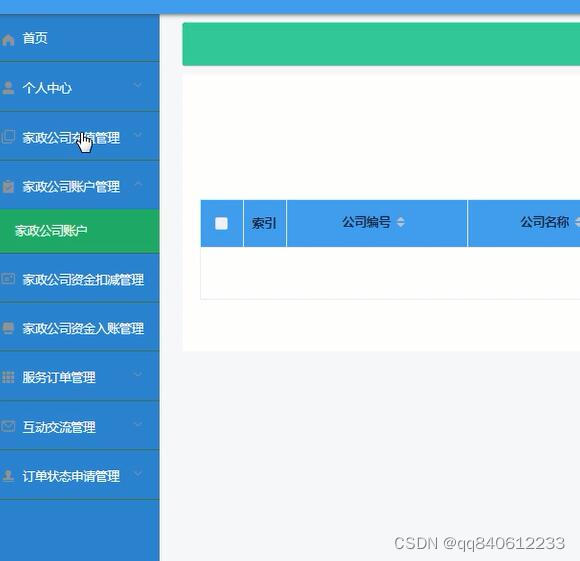Screen dimensions: 580x561
Task: Expand the 服务订单管理 chevron
Action: click(138, 375)
